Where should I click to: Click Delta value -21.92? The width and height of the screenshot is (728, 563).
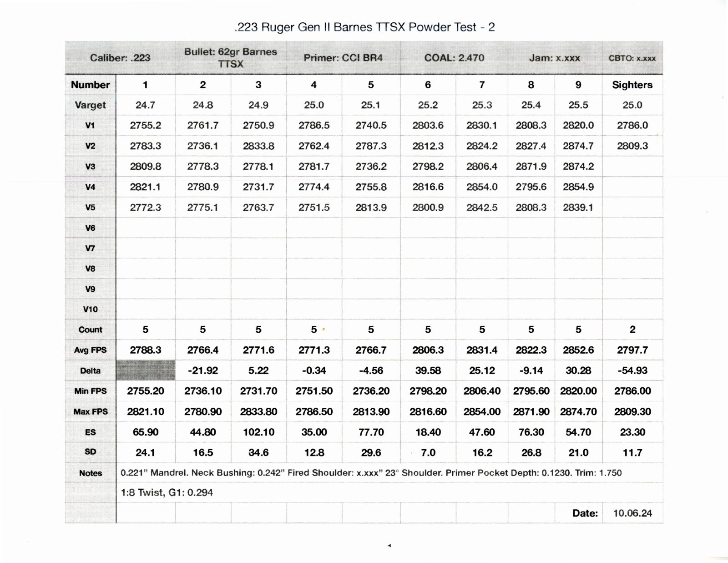202,371
